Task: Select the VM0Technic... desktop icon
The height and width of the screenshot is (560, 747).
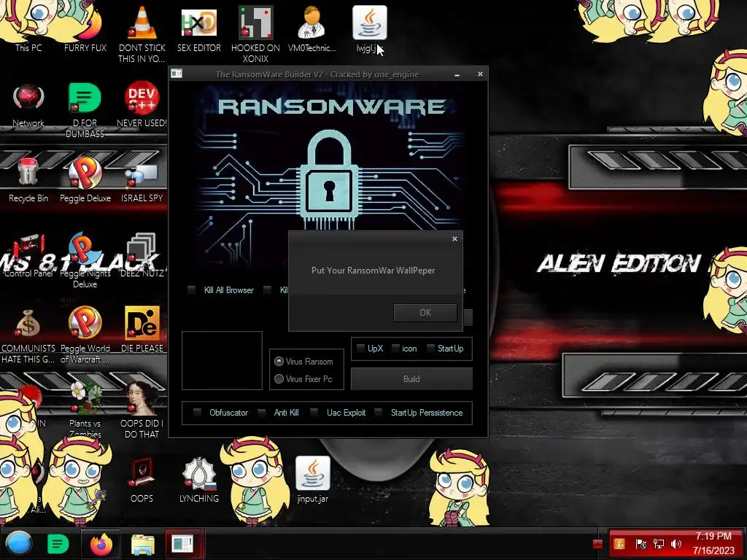Action: pyautogui.click(x=312, y=28)
